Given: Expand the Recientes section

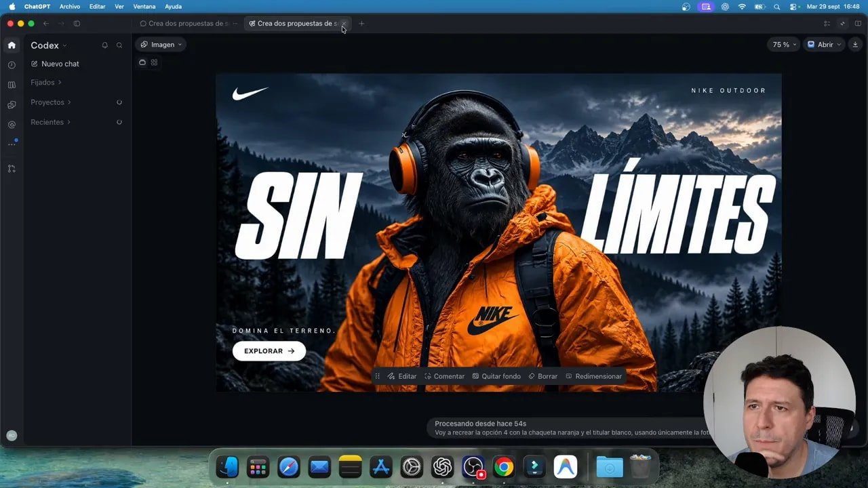Looking at the screenshot, I should point(51,122).
